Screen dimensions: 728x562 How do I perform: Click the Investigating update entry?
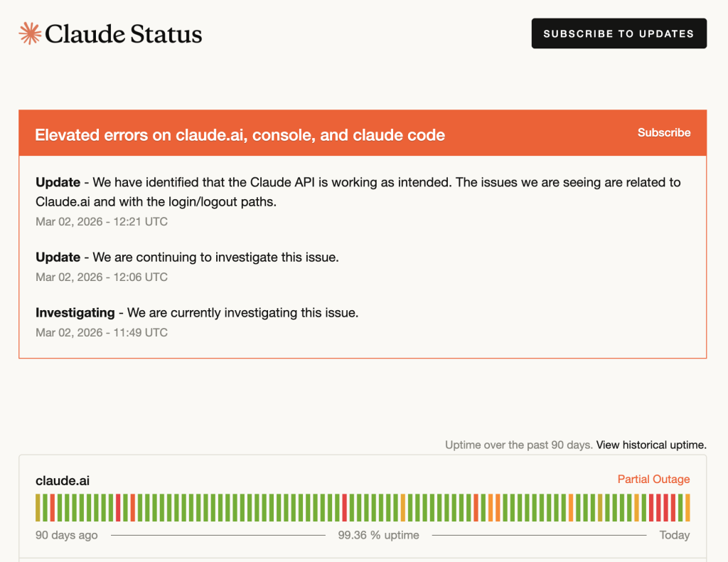click(197, 312)
